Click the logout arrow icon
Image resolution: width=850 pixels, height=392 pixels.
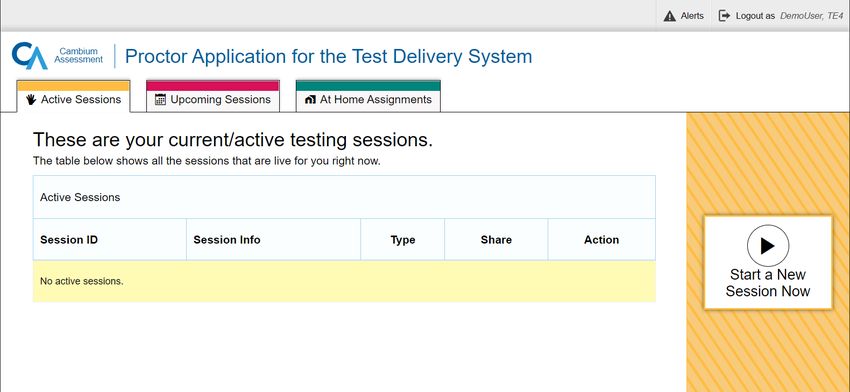click(724, 16)
